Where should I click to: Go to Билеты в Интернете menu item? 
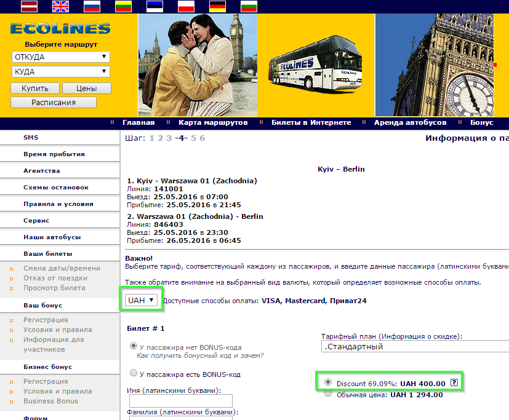[x=311, y=122]
